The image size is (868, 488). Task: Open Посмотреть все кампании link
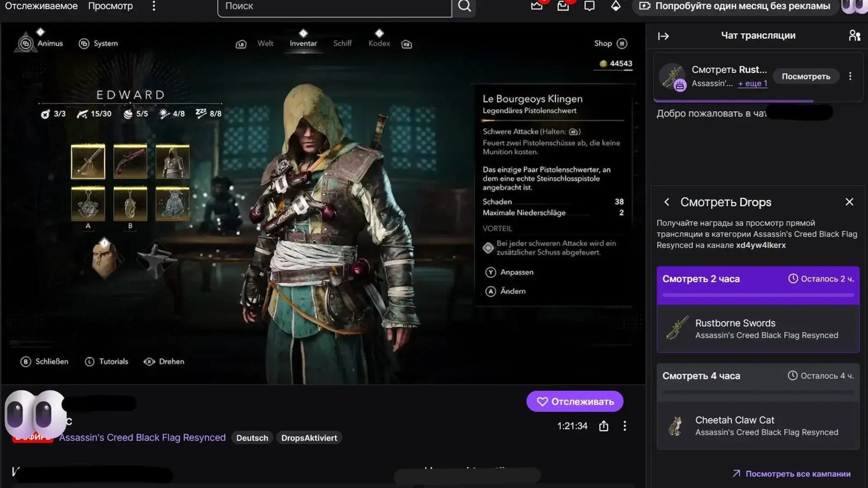point(792,474)
